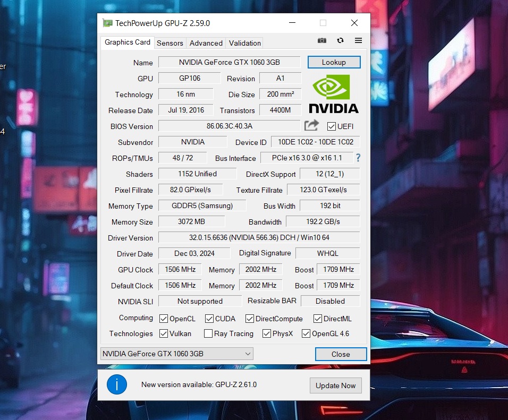Screen dimensions: 508x420
Task: Toggle the DirectCompute checkbox
Action: tap(249, 319)
